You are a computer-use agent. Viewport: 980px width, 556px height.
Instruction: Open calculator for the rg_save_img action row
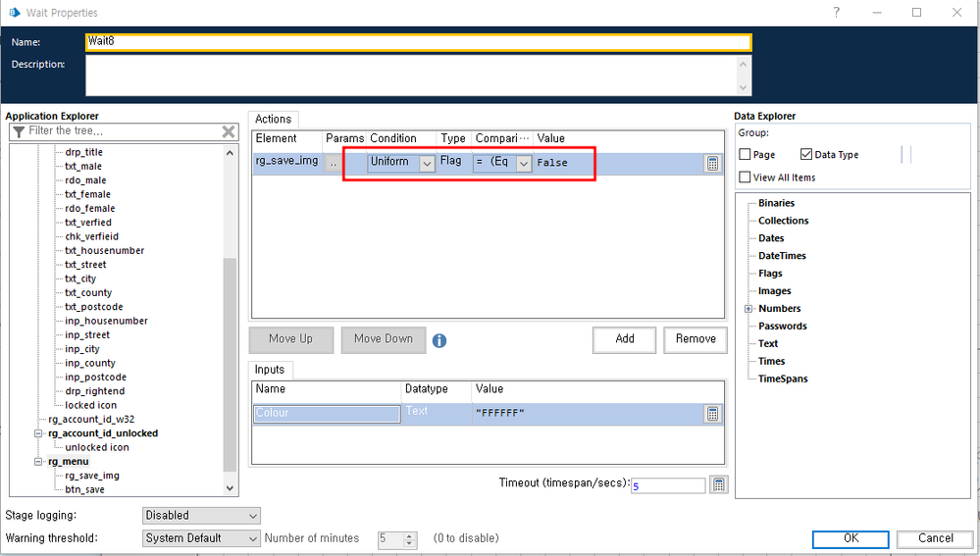click(712, 164)
